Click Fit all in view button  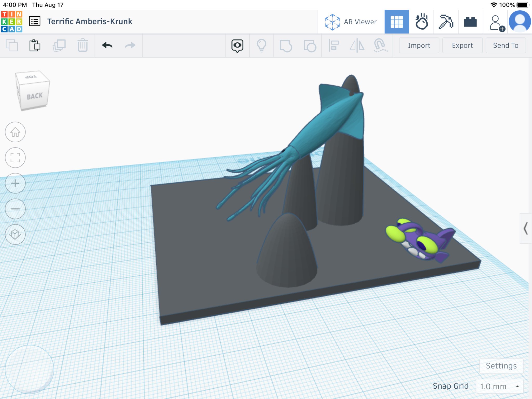[x=15, y=158]
